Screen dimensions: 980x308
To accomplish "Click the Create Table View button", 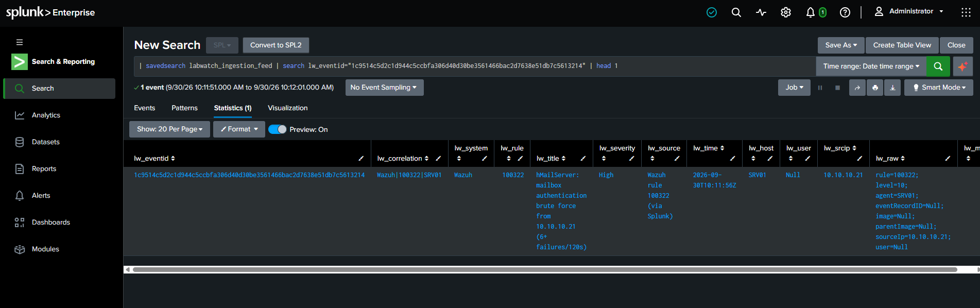I will pos(902,45).
